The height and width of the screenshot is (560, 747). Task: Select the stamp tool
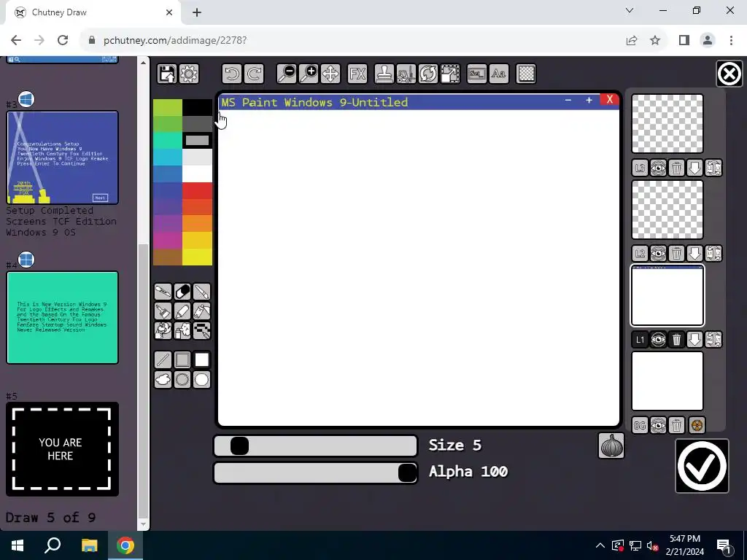click(x=384, y=74)
